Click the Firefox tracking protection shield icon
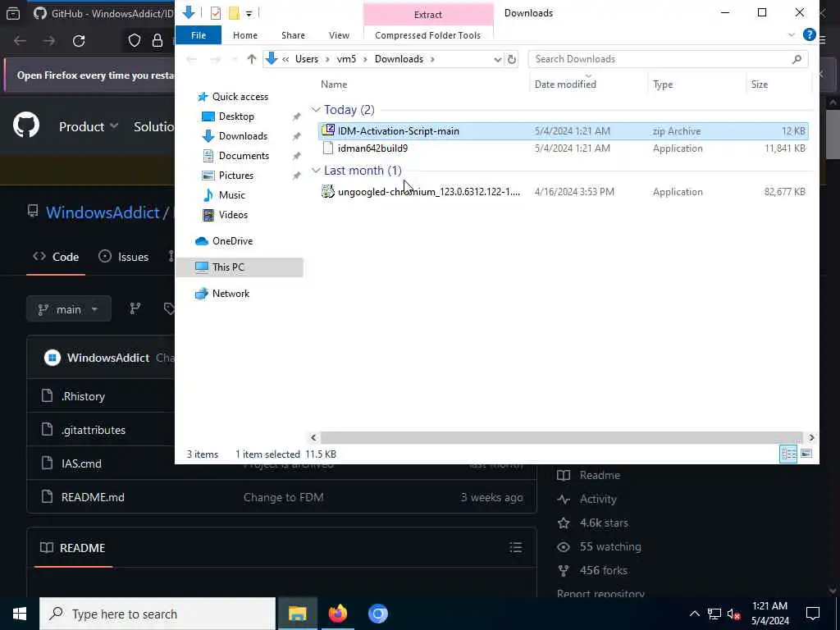The image size is (840, 630). (134, 41)
